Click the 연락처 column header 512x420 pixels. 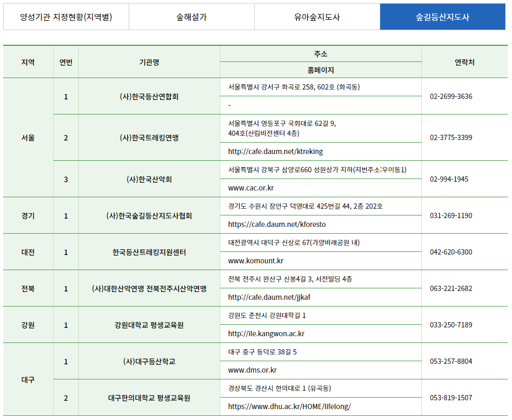pyautogui.click(x=464, y=62)
